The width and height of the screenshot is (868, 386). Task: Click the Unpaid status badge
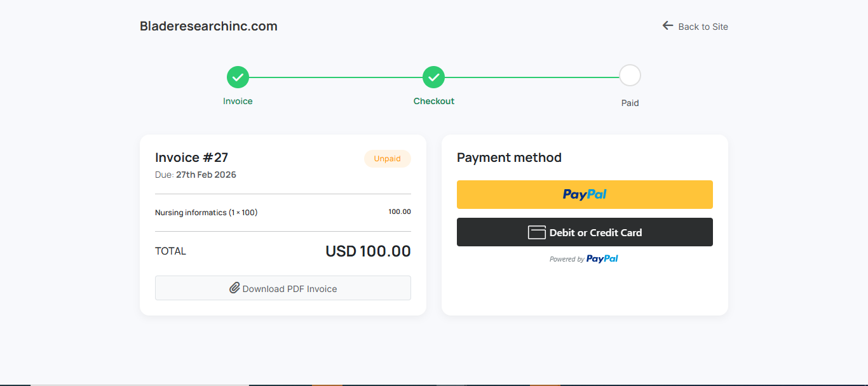coord(387,159)
